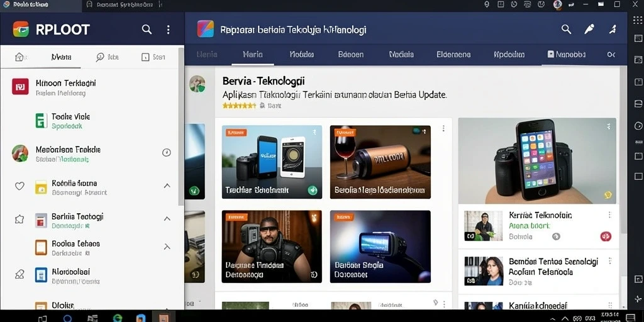This screenshot has height=322, width=644.
Task: Collapse the 'Reonia fiaona' row chevron
Action: [x=167, y=186]
